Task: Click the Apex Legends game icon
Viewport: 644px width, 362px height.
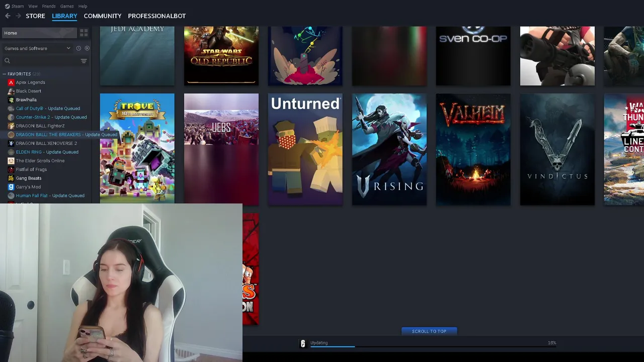Action: [11, 82]
